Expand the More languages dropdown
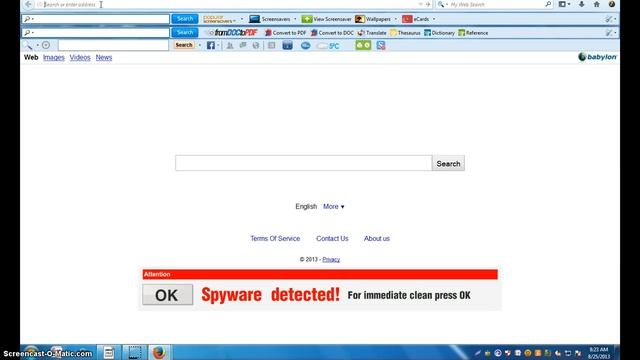640x360 pixels. (333, 207)
